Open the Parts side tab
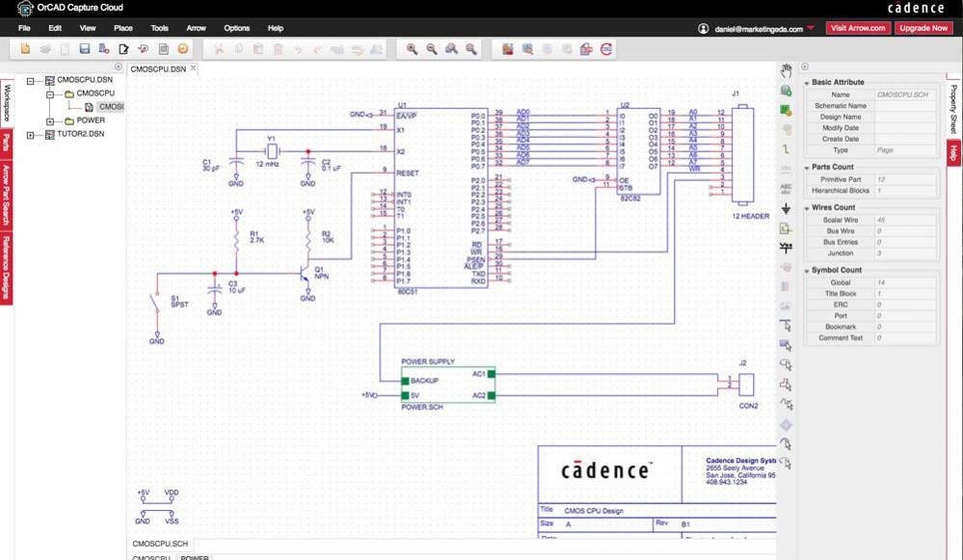 [6, 142]
